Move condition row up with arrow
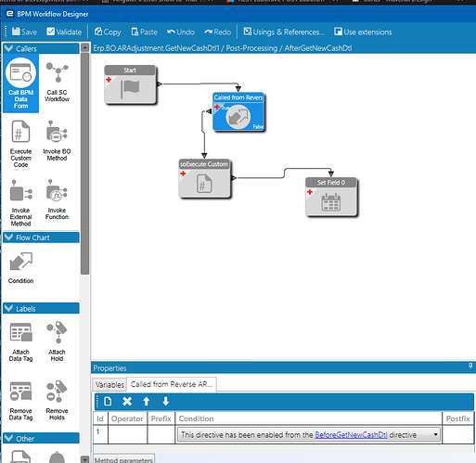Viewport: 476px width, 463px height. tap(147, 402)
